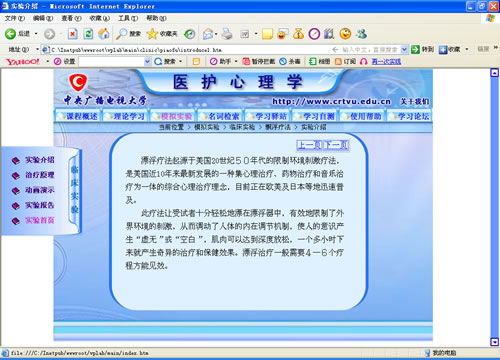Stop page loading with red X icon

tap(73, 34)
